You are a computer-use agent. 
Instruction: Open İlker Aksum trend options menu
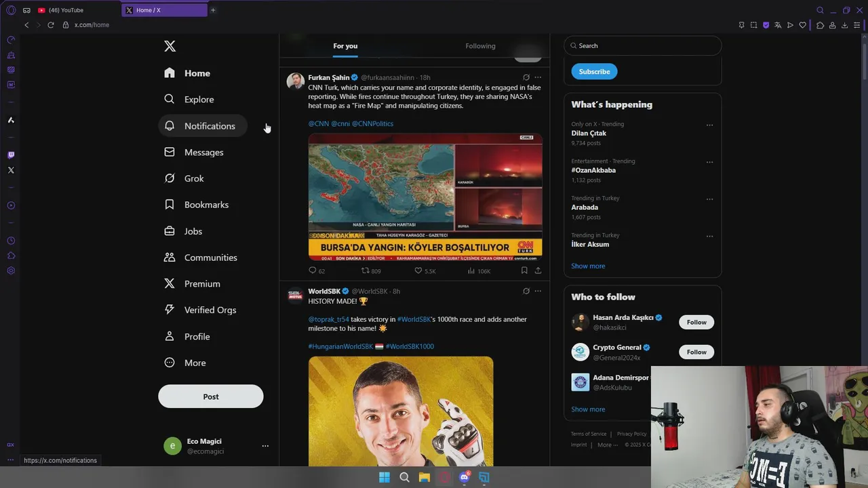pyautogui.click(x=709, y=236)
